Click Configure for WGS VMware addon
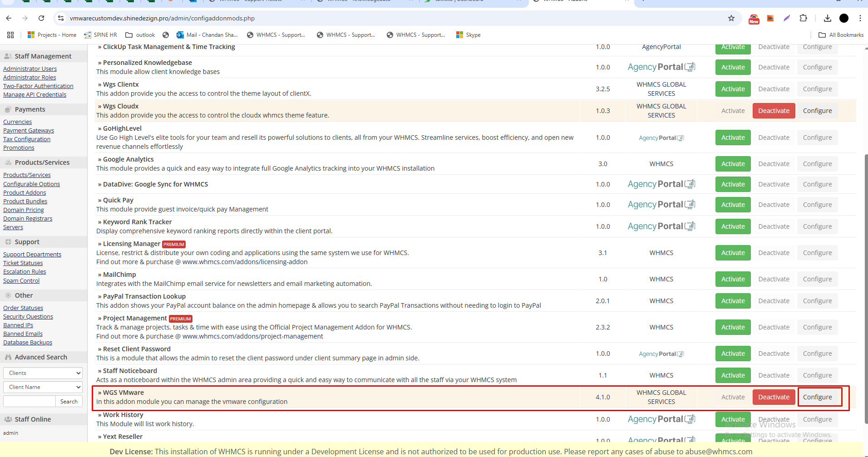Image resolution: width=868 pixels, height=457 pixels. 817,397
